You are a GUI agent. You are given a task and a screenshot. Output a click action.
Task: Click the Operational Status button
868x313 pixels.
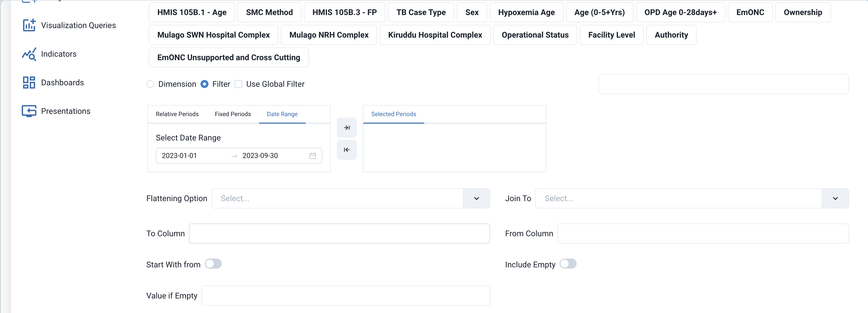tap(535, 35)
